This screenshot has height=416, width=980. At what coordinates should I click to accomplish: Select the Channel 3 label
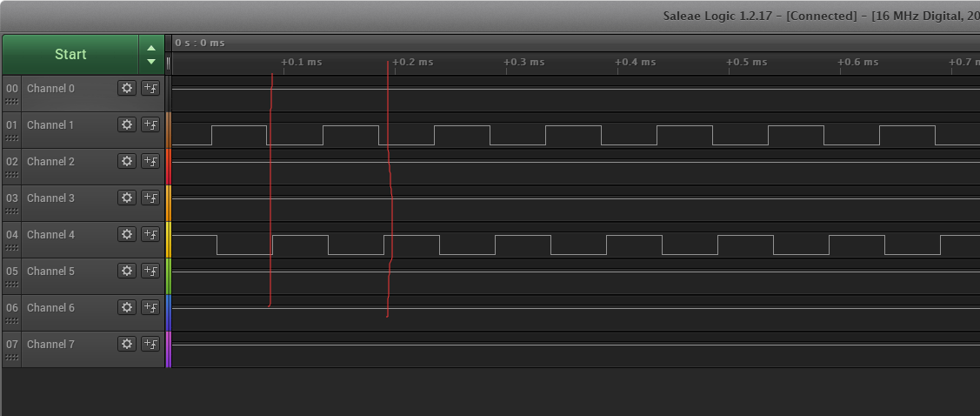coord(50,198)
